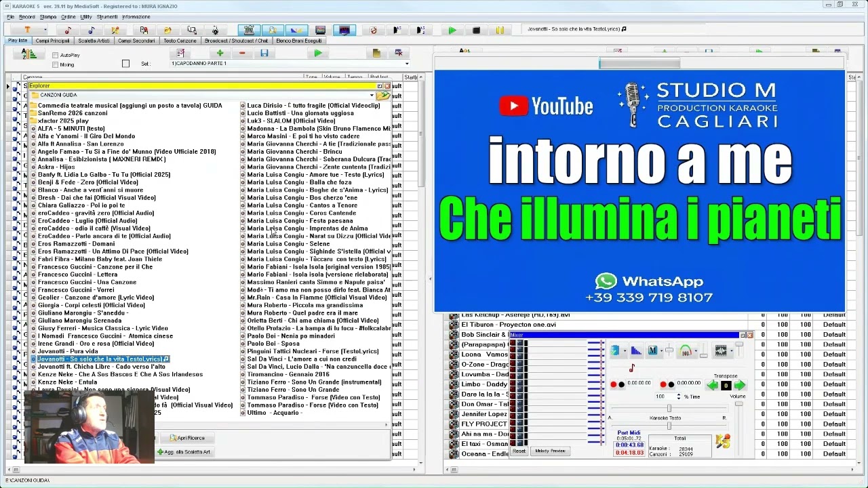Select 'Jovanotti - Pura vida' in Explorer list
The image size is (868, 488).
pos(68,351)
